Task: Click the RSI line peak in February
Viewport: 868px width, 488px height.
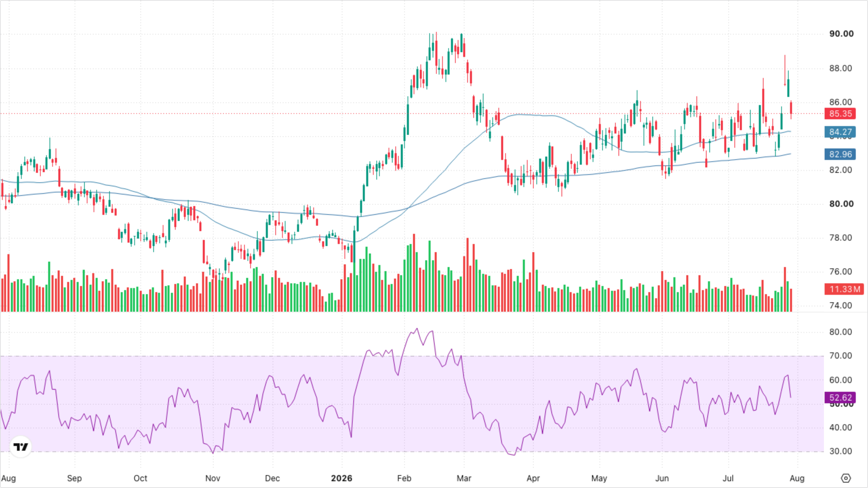Action: click(417, 328)
